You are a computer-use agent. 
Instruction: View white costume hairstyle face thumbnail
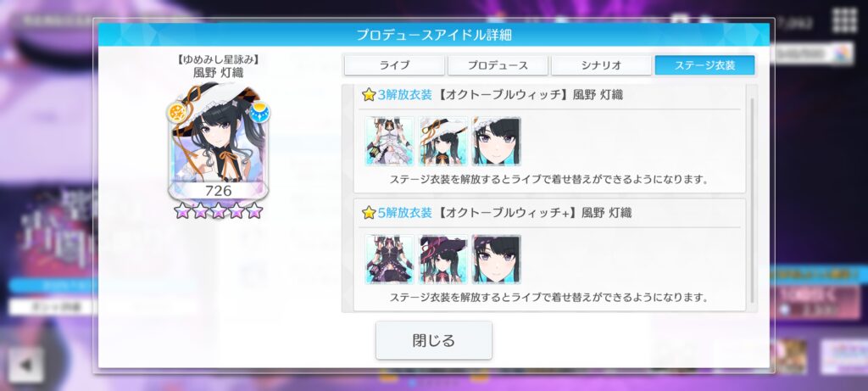pyautogui.click(x=497, y=142)
